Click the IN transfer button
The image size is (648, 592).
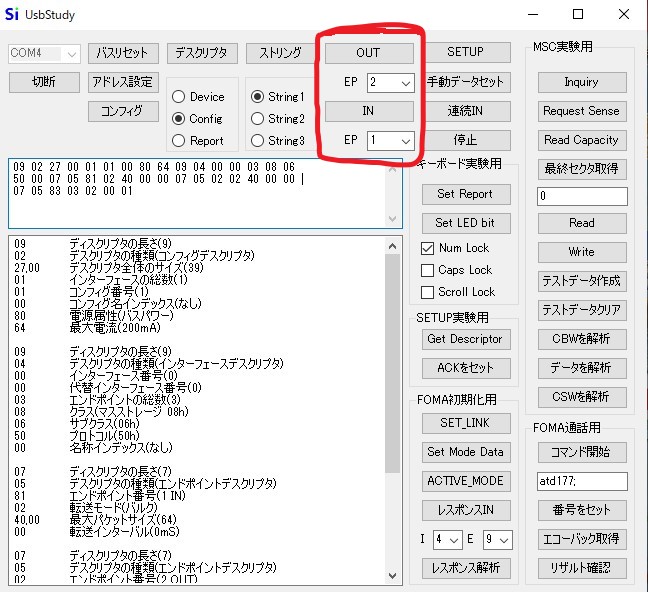[x=368, y=111]
